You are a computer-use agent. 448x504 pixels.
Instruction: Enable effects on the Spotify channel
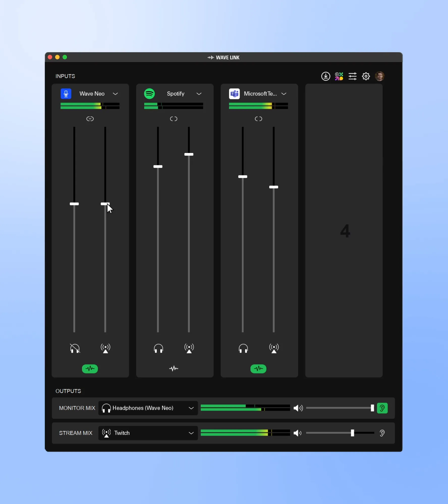click(x=174, y=369)
